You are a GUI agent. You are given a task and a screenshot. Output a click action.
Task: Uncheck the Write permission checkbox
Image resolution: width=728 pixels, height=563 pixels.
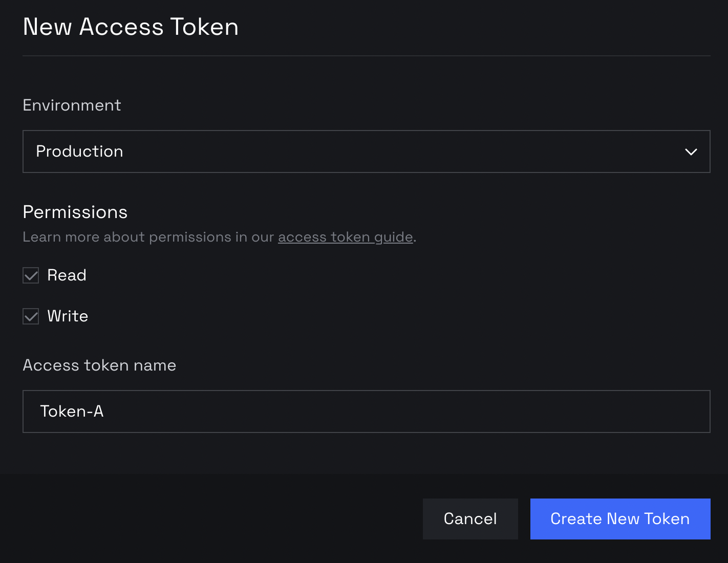pyautogui.click(x=31, y=316)
